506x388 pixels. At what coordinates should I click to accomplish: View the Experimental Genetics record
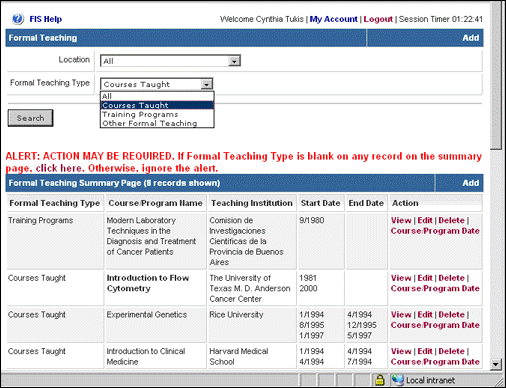pos(401,315)
